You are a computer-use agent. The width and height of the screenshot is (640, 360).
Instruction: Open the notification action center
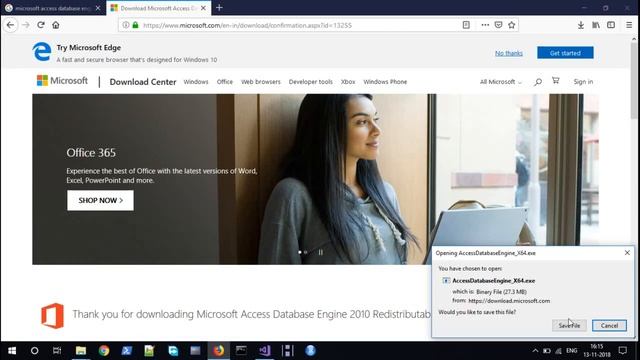coord(622,351)
